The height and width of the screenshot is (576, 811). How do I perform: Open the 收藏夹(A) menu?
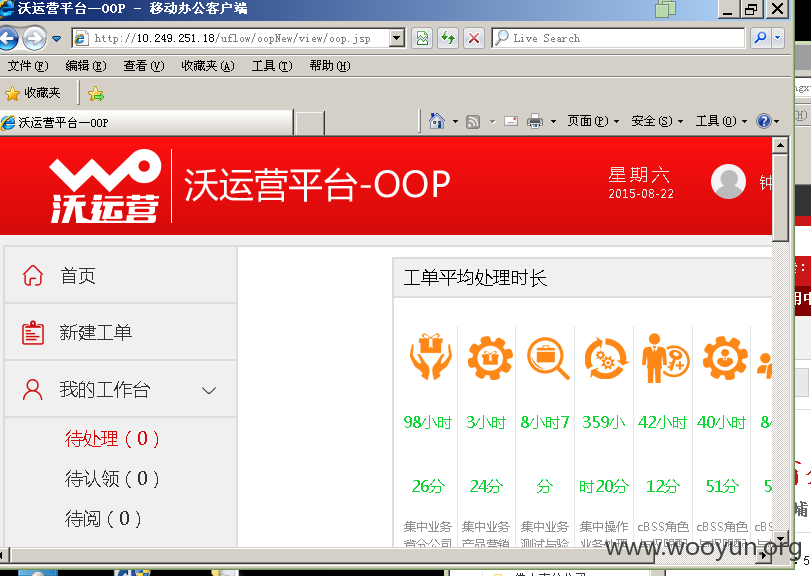point(208,66)
